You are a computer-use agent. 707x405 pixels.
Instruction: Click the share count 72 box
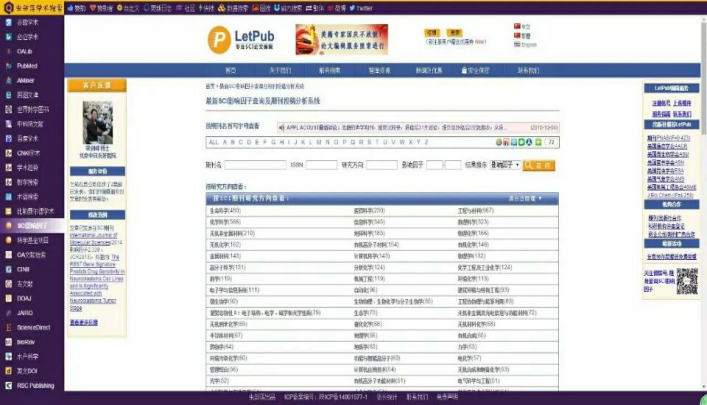coord(551,142)
